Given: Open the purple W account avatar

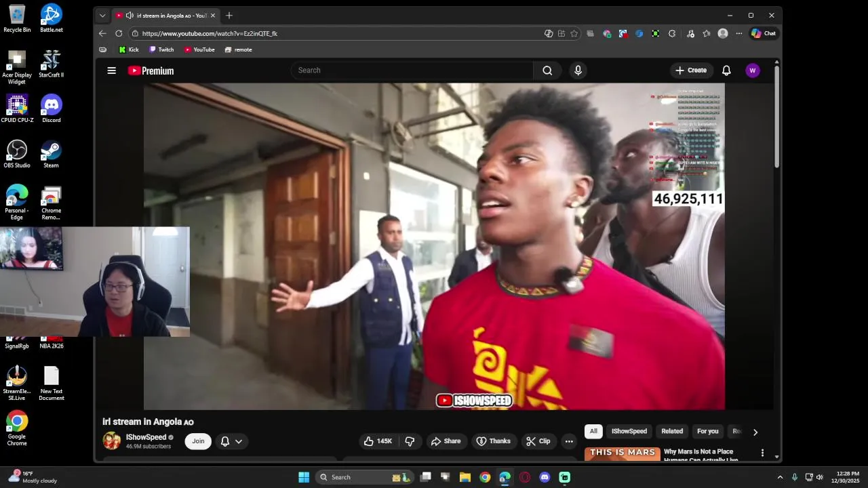Looking at the screenshot, I should (x=753, y=70).
